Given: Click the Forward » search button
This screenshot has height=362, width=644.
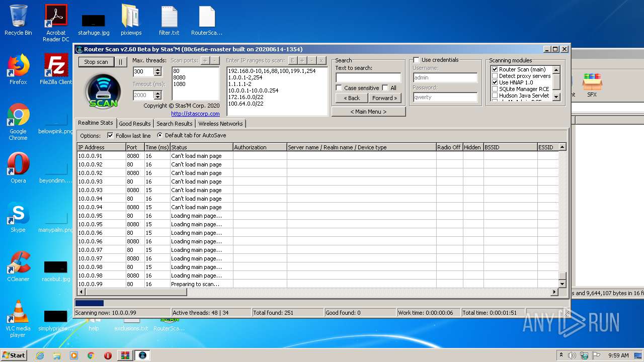Looking at the screenshot, I should pyautogui.click(x=385, y=98).
